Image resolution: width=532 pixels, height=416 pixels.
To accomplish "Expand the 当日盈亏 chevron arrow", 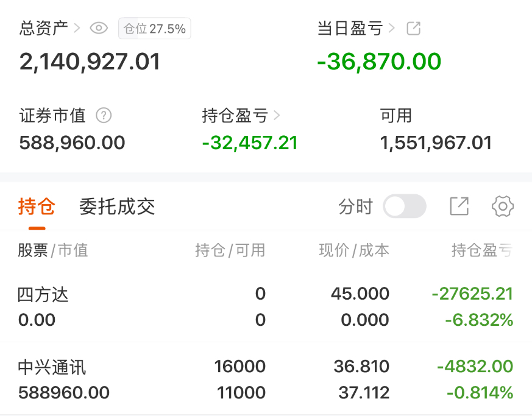I will 392,28.
